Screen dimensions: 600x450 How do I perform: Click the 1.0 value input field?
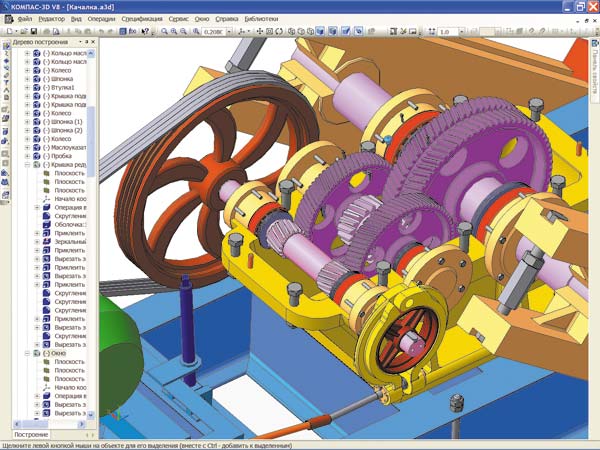(x=444, y=32)
